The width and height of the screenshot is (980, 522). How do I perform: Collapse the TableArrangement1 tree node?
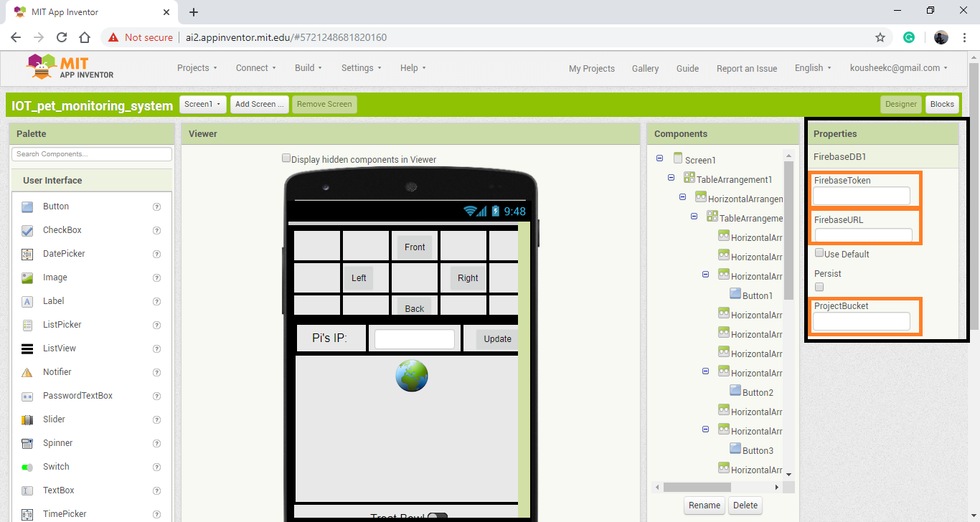point(671,177)
